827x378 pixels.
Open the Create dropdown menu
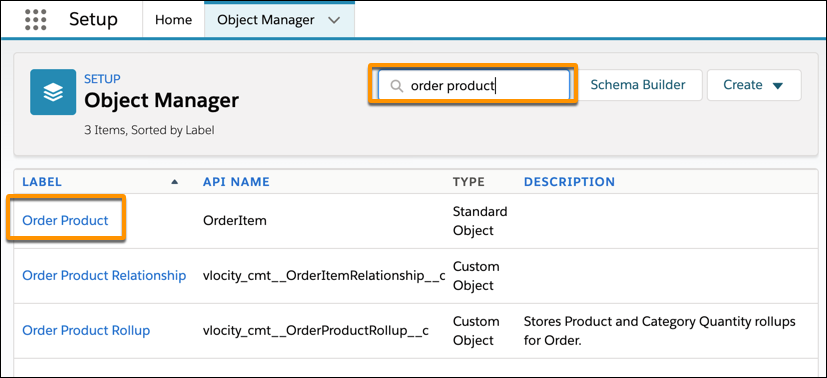point(754,85)
